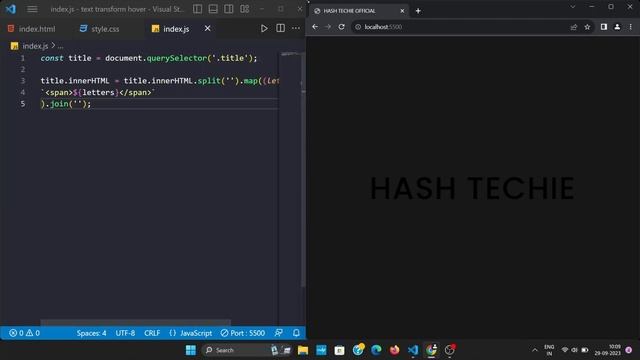Screen dimensions: 640x360
Task: Open the VS Code hamburger menu
Action: pyautogui.click(x=32, y=9)
